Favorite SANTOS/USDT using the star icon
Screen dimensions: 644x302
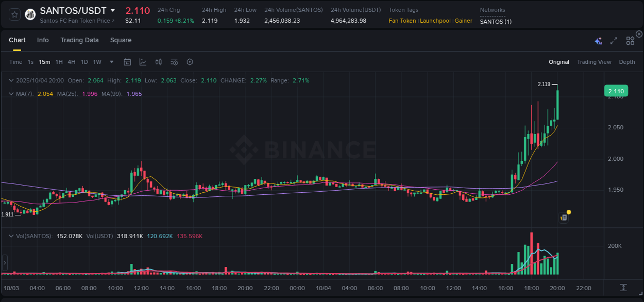14,14
